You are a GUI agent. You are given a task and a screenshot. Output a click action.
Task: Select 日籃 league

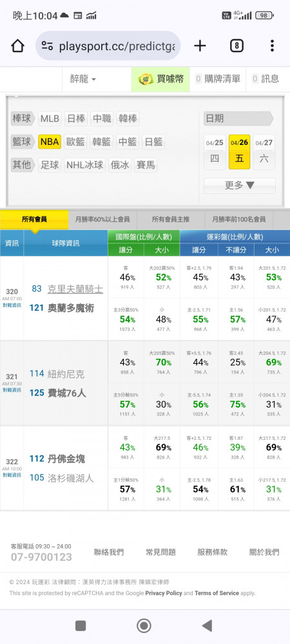pyautogui.click(x=153, y=142)
